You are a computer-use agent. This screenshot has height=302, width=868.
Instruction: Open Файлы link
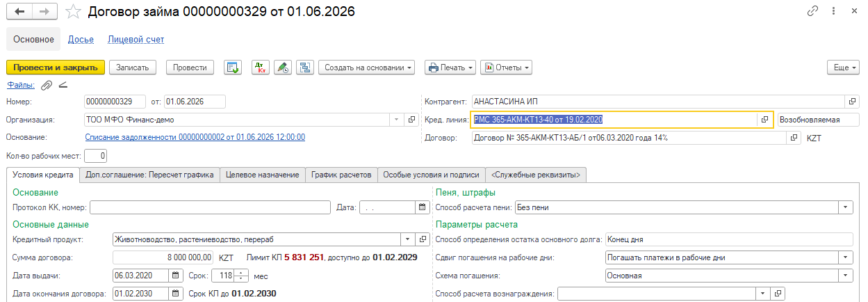[21, 86]
